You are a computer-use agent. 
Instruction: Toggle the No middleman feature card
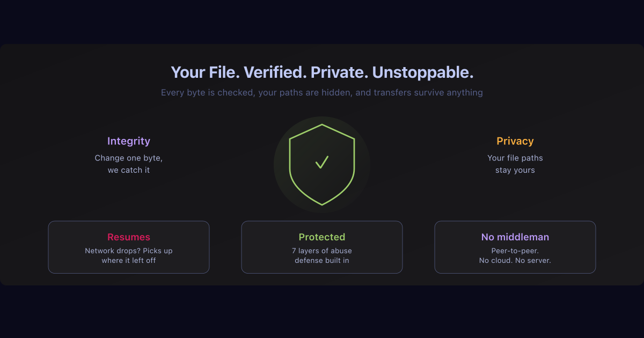point(515,247)
